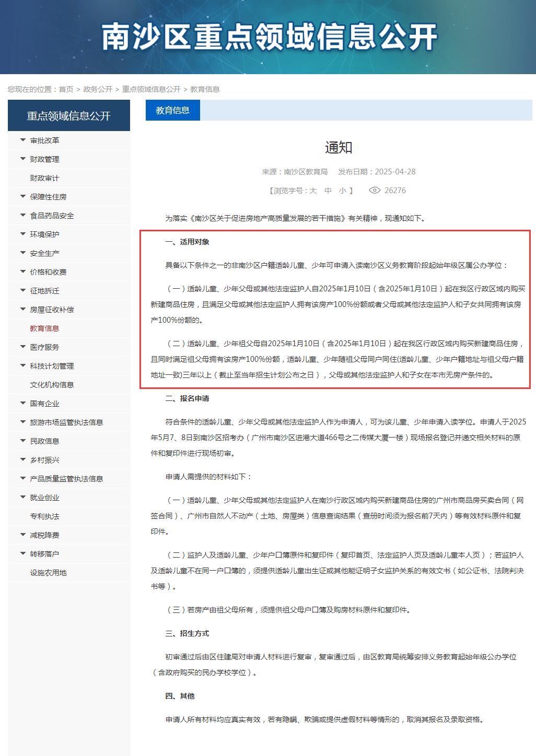Click the eye view-count icon
536x756 pixels.
click(x=375, y=191)
